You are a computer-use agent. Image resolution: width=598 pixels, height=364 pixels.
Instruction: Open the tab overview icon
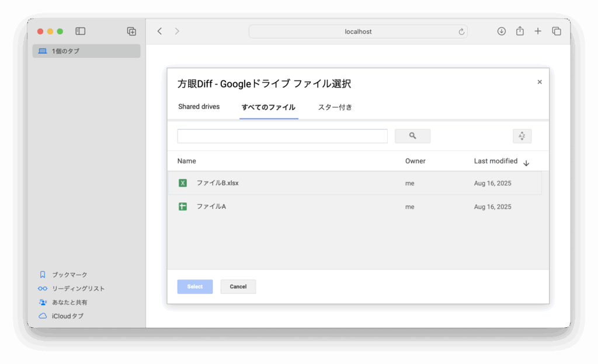pyautogui.click(x=557, y=32)
